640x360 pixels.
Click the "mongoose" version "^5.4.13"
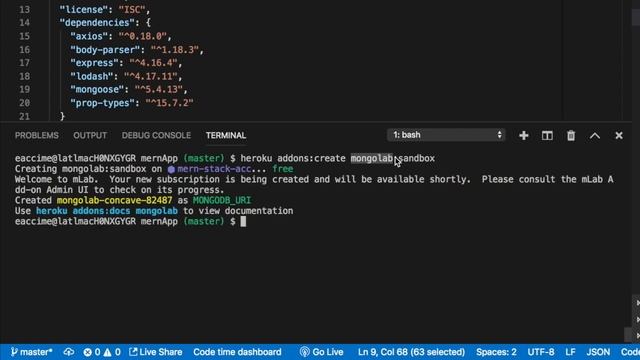[159, 89]
